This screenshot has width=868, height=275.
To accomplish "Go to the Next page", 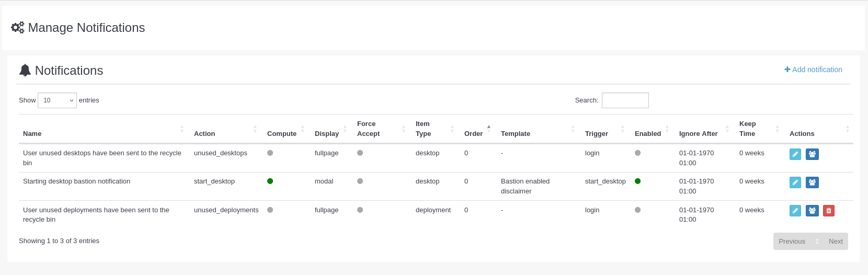I will (835, 242).
